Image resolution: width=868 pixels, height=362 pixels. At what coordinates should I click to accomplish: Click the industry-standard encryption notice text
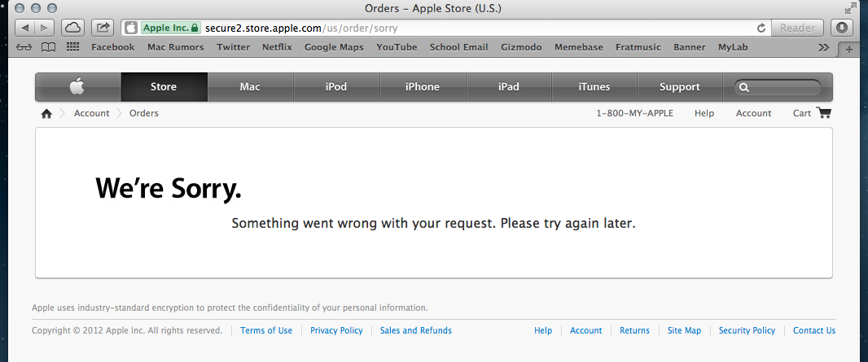click(x=230, y=307)
